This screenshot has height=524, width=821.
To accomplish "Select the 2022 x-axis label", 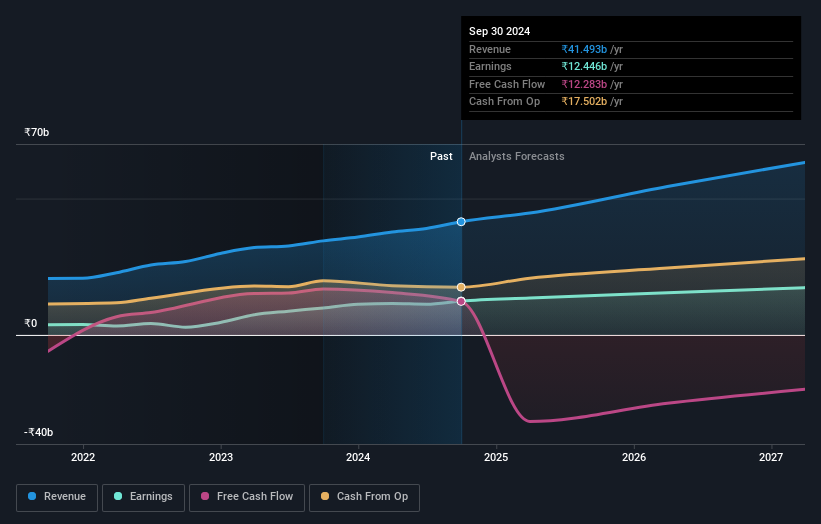I will (83, 458).
